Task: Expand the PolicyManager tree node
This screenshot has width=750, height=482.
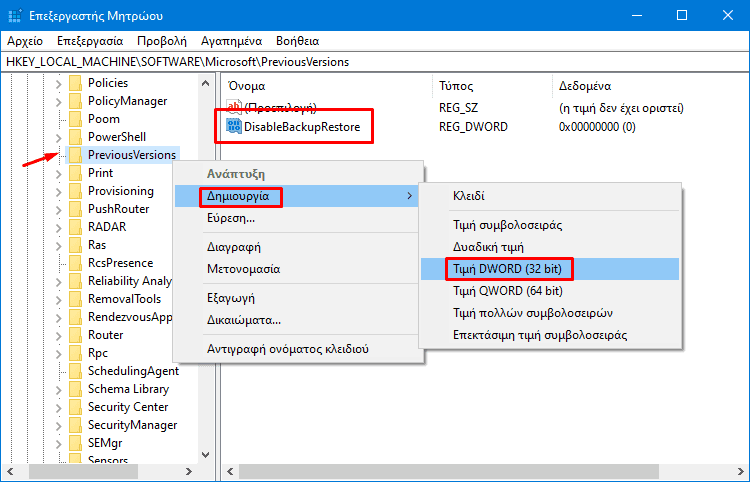Action: click(59, 102)
